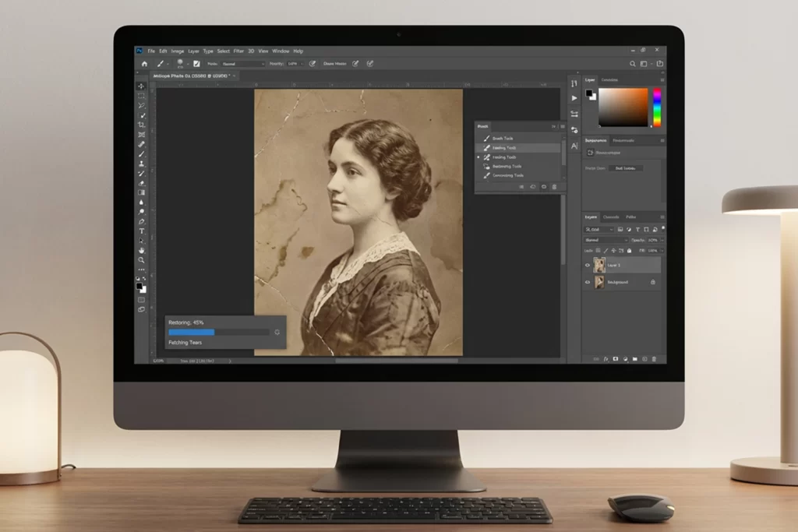Select the Move tool in the toolbar
Viewport: 798px width, 532px height.
pos(141,86)
